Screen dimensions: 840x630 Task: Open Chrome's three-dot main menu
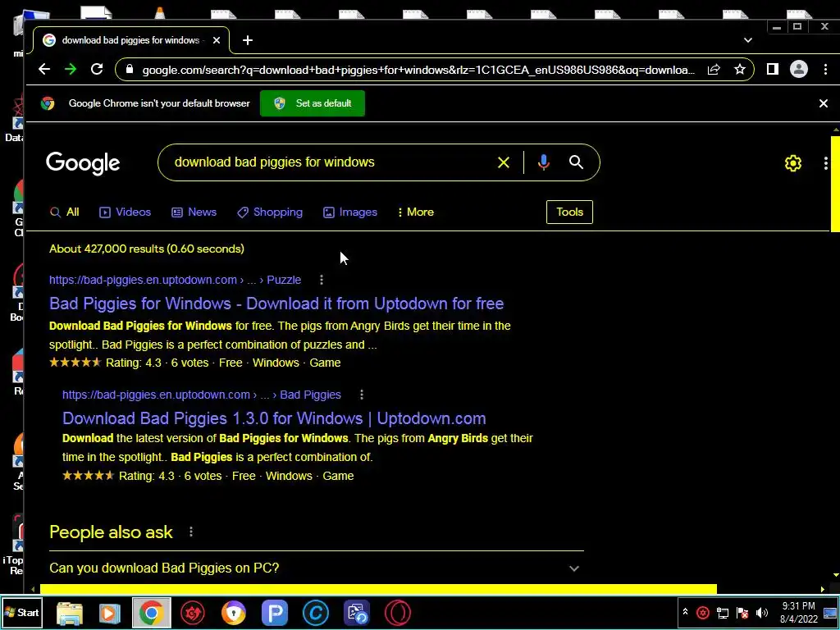[825, 69]
